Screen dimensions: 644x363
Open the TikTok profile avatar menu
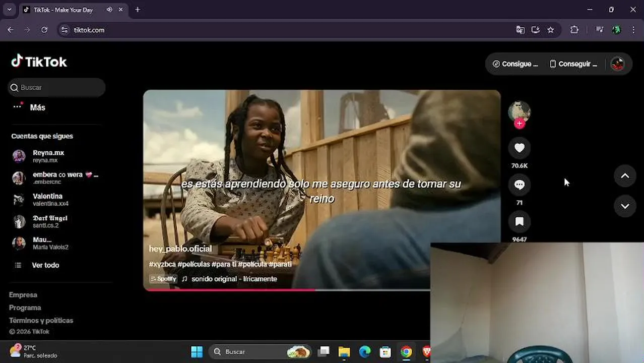(x=617, y=64)
